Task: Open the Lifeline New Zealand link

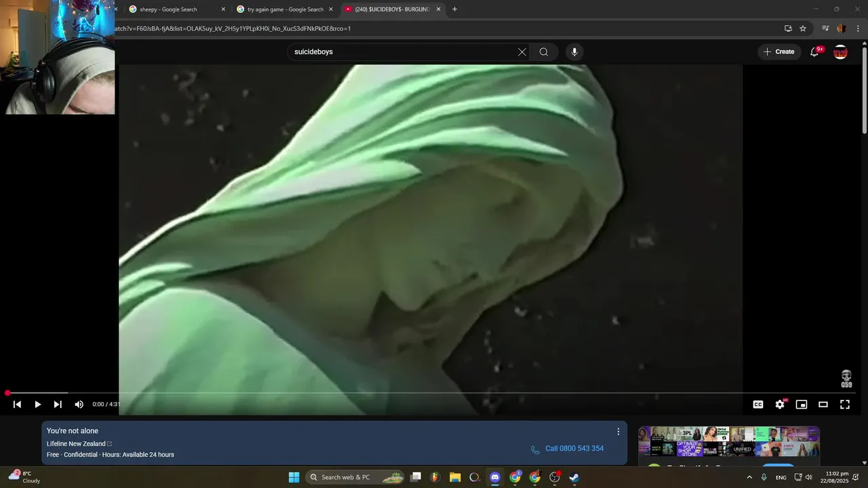Action: click(79, 444)
